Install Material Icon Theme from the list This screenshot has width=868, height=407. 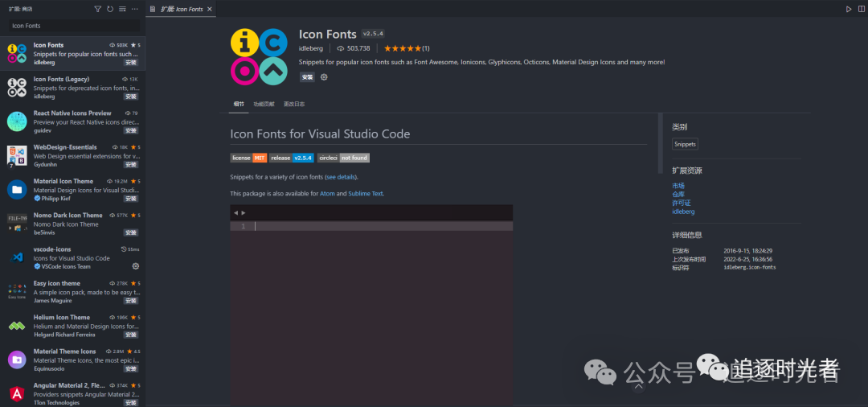(x=131, y=198)
